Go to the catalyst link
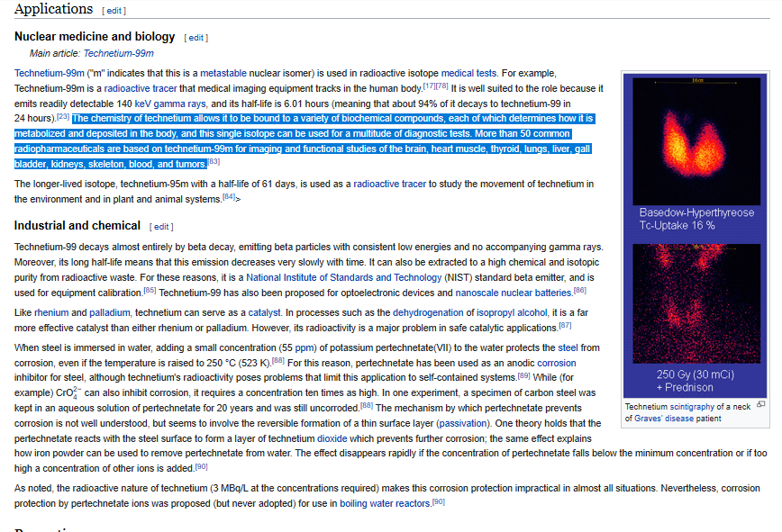 264,313
